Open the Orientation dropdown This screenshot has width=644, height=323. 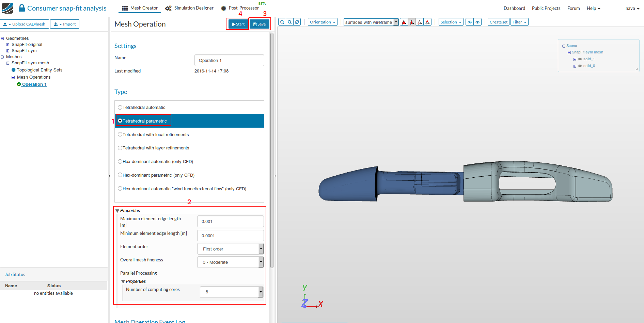(323, 22)
